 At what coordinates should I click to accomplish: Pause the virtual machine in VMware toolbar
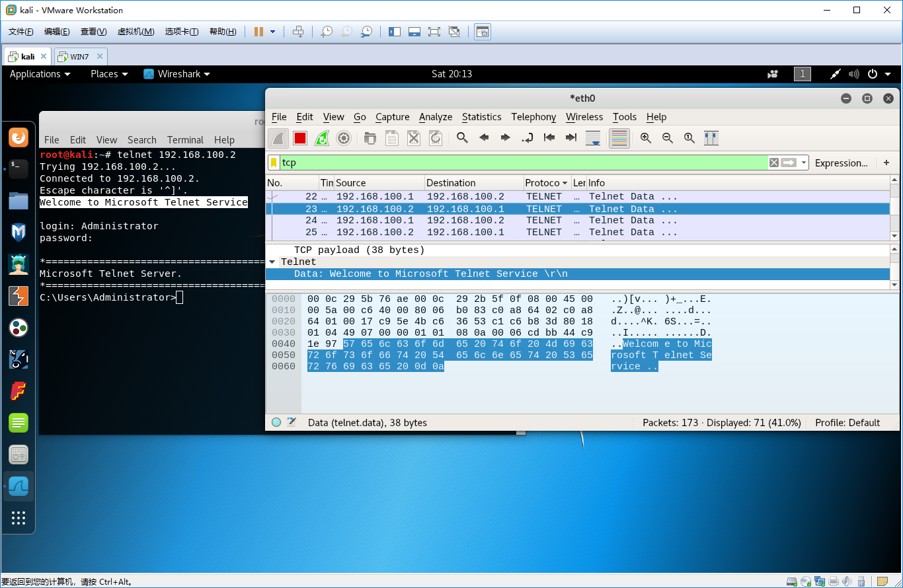coord(259,32)
